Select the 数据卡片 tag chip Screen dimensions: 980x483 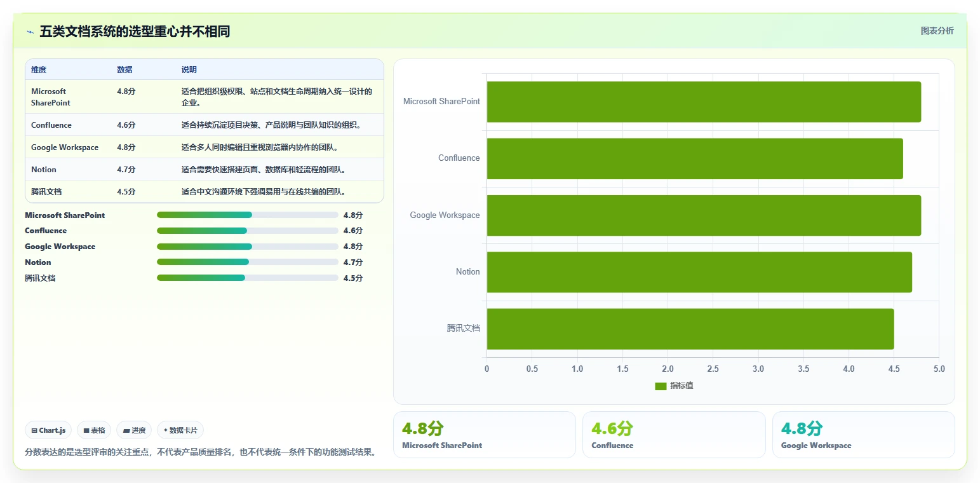tap(180, 430)
